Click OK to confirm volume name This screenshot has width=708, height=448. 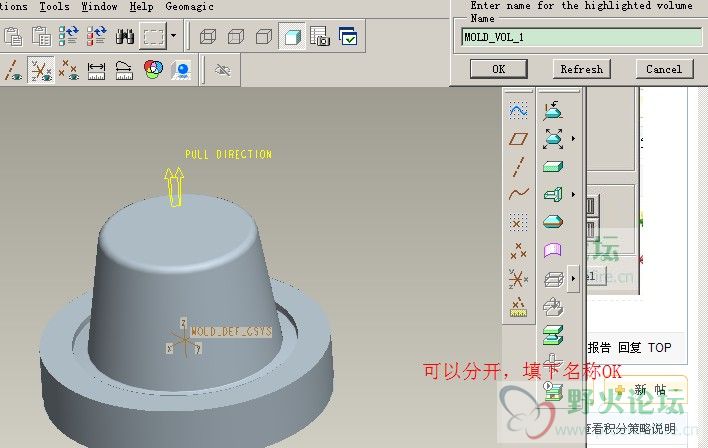click(497, 69)
